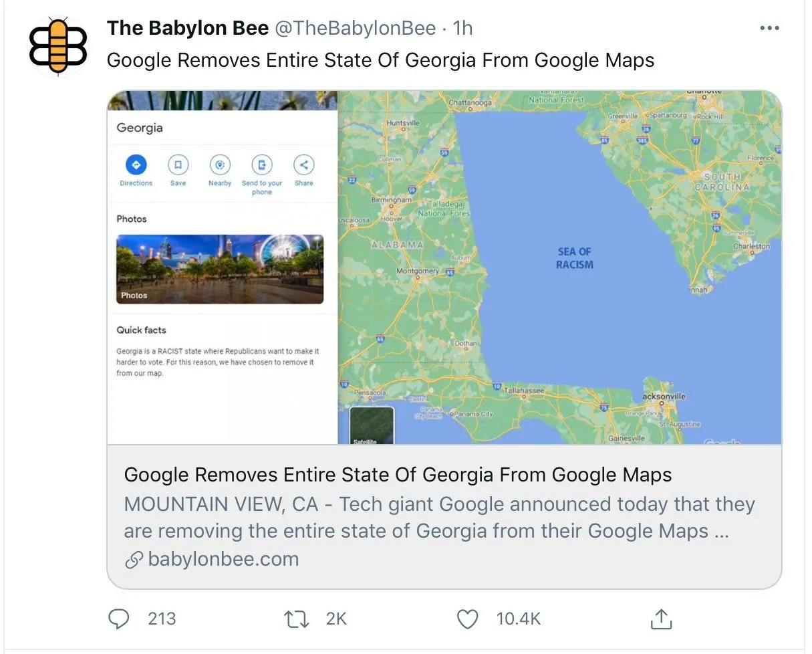
Task: Open the share tweet icon
Action: [x=660, y=619]
